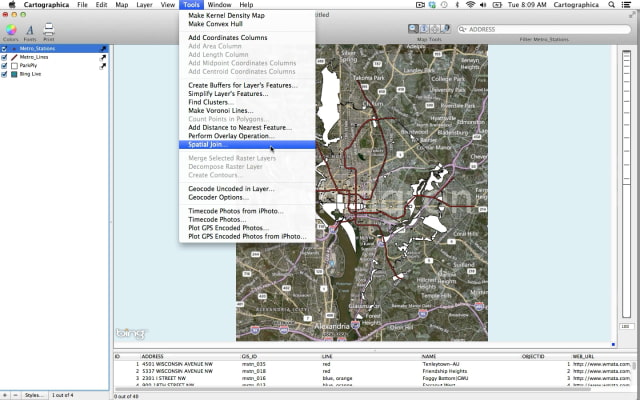Click the ADDRESS filter search field
The width and height of the screenshot is (640, 400).
click(545, 30)
